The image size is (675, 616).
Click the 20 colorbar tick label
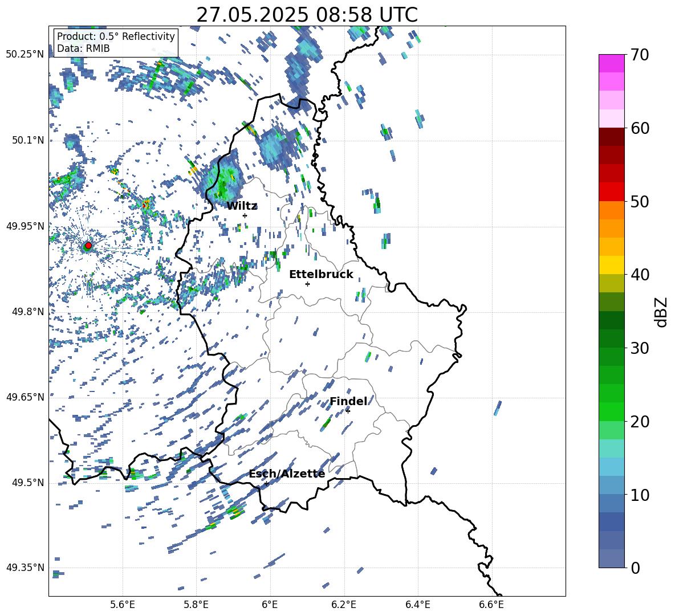point(640,422)
